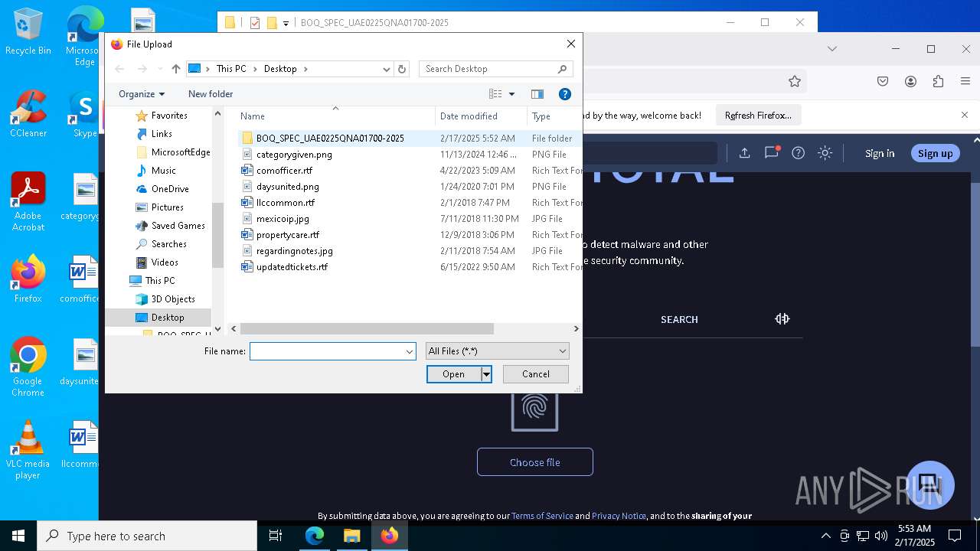Open the All Files type filter dropdown
Viewport: 980px width, 551px height.
563,351
